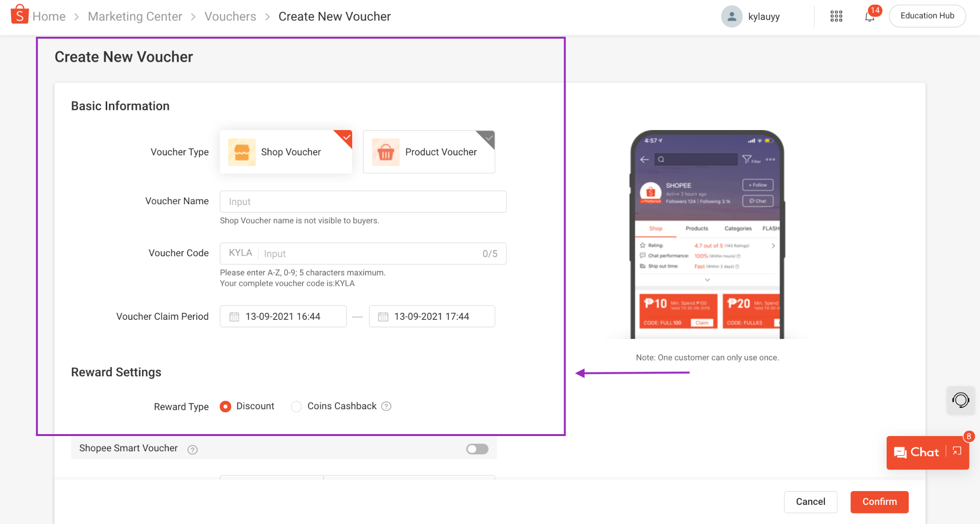Screen dimensions: 980x524
Task: Open the apps grid menu icon
Action: (836, 16)
